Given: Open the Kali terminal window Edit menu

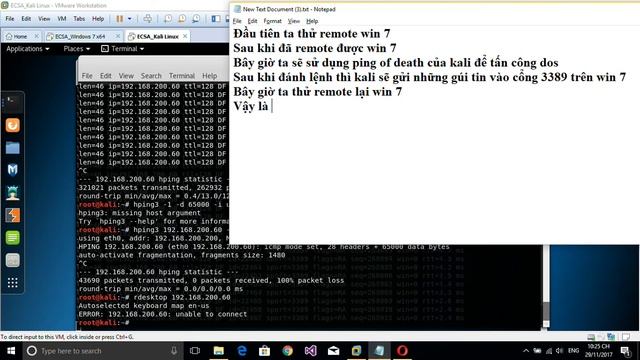Looking at the screenshot, I should [x=106, y=76].
